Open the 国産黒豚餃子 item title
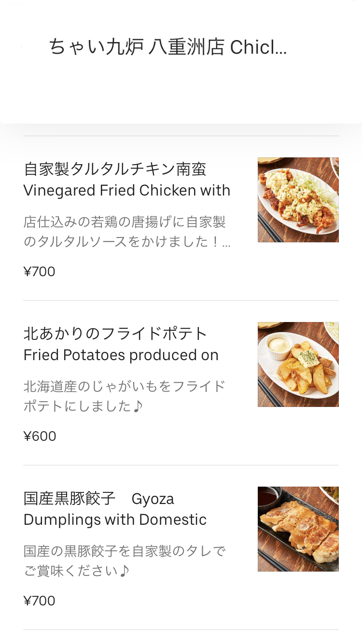 [x=70, y=498]
